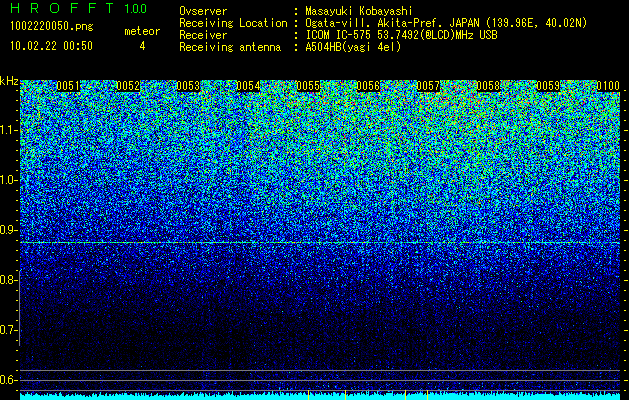Screen dimensions: 629x400
Task: Select the file name 1002220050.png
Action: (x=52, y=26)
